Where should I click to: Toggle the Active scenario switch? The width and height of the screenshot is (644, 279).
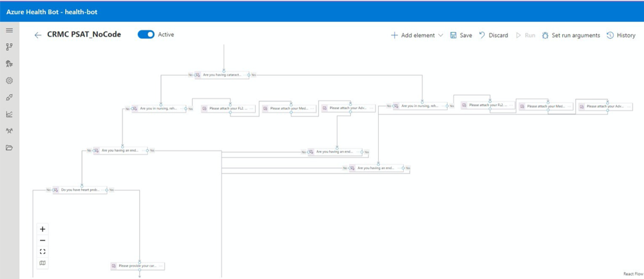(x=146, y=35)
